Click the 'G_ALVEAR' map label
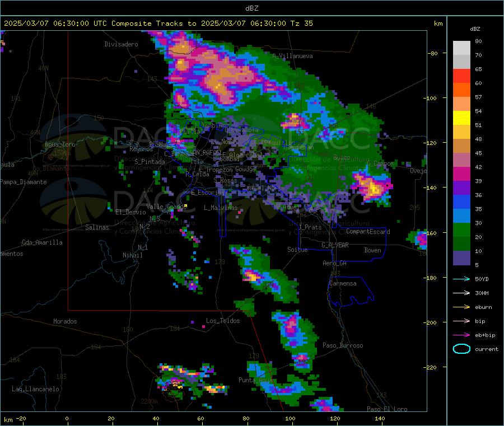The image size is (504, 426). tap(335, 245)
